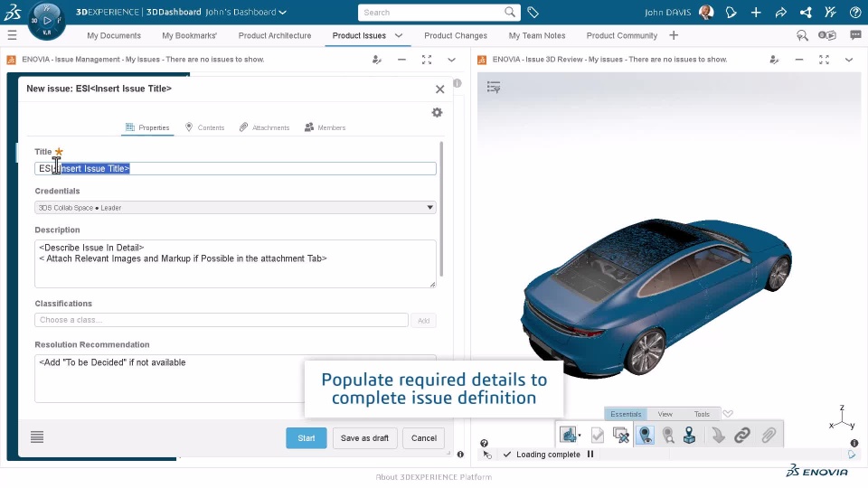Open John Davis profile picture
868x488 pixels.
coord(706,12)
